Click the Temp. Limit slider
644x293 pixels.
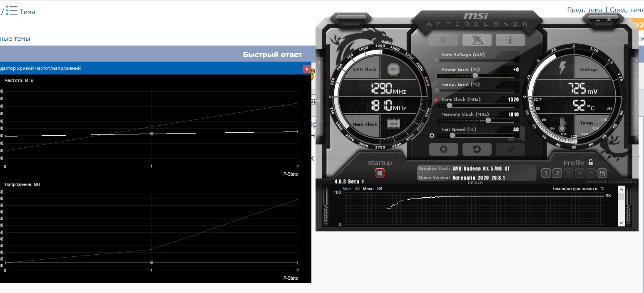475,90
